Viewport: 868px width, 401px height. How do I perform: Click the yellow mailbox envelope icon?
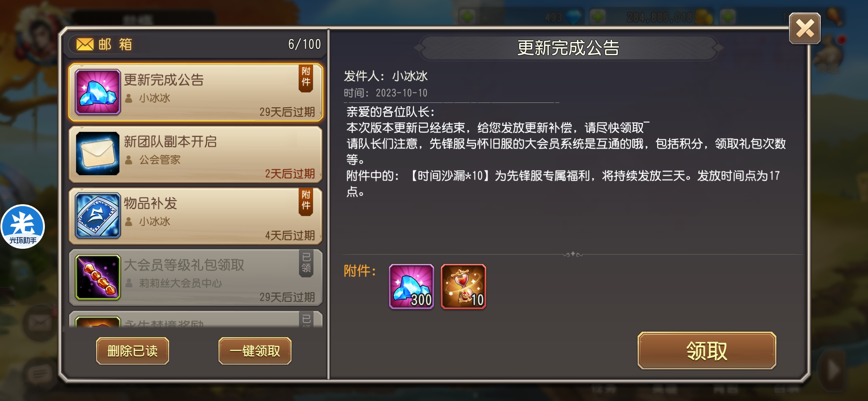pos(85,45)
